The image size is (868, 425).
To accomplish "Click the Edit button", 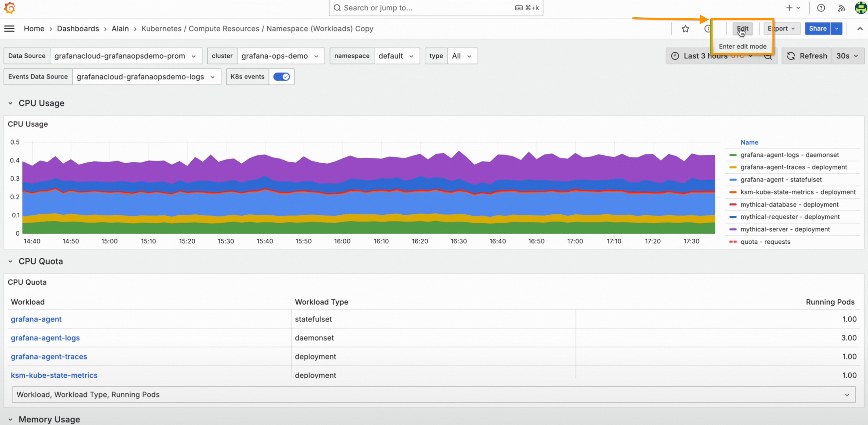I will [742, 29].
